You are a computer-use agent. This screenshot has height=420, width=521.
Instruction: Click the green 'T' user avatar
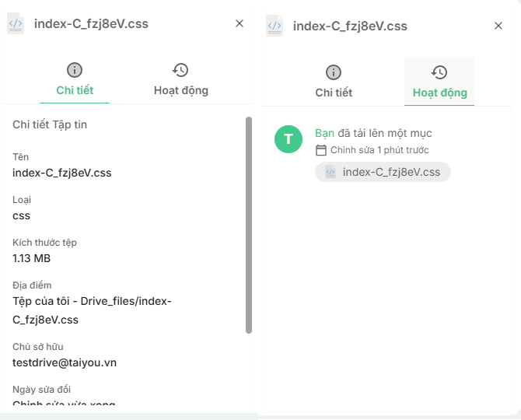(288, 139)
